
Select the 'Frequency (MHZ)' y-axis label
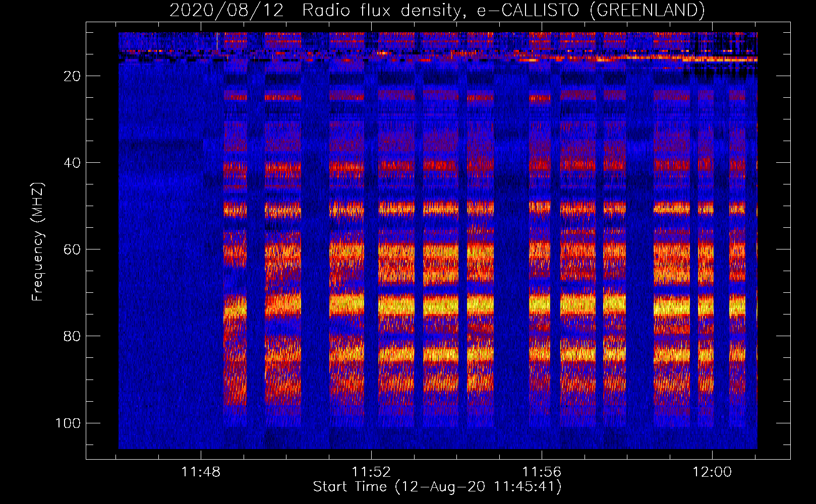point(38,241)
